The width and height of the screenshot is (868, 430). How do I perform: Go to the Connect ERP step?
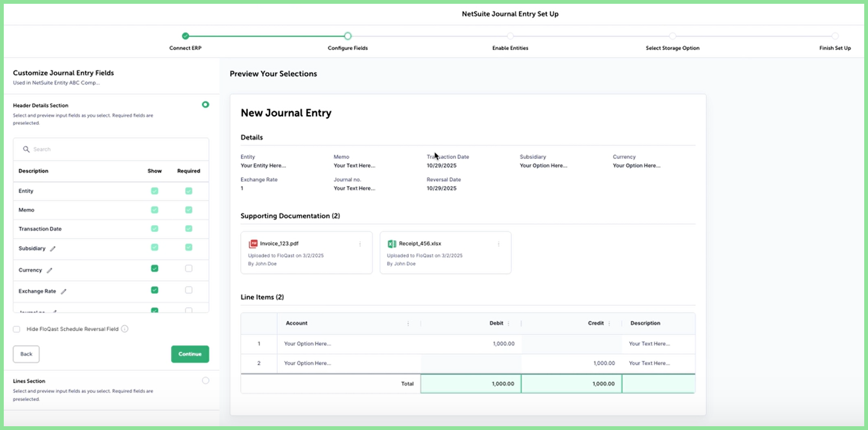(185, 36)
